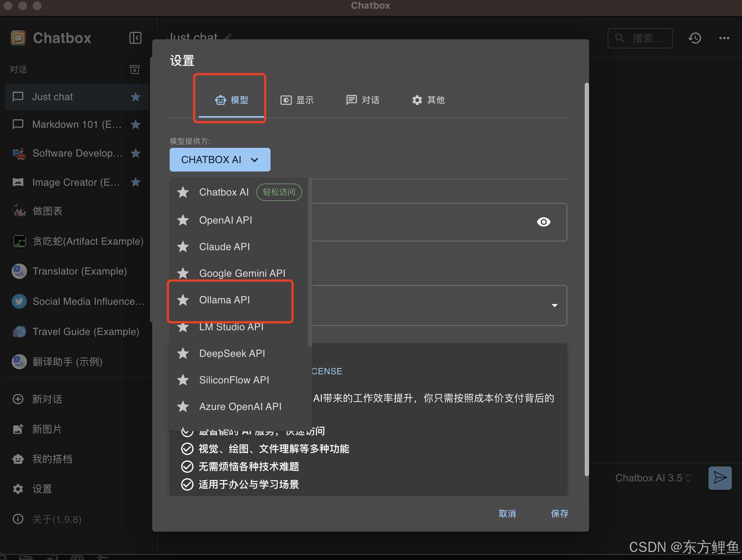This screenshot has width=742, height=560.
Task: View chat history with the clock icon
Action: (695, 38)
